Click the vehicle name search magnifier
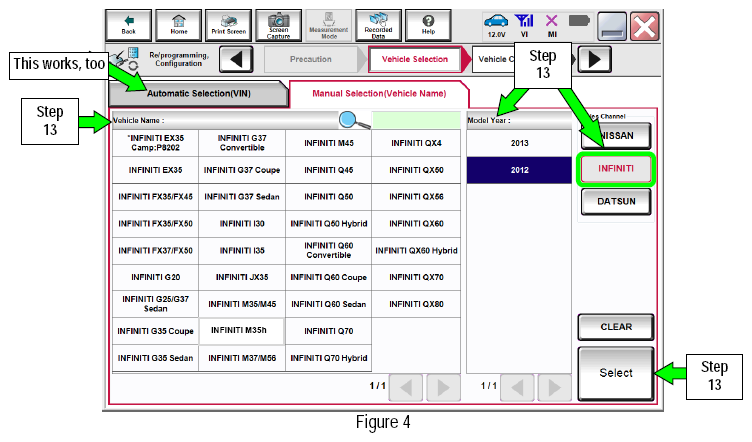Viewport: 752px width, 442px height. (x=354, y=120)
